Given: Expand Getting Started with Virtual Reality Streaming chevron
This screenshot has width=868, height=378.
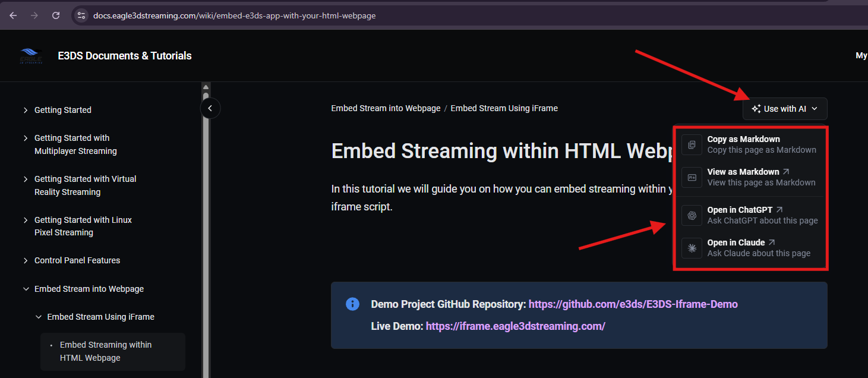Looking at the screenshot, I should point(26,179).
